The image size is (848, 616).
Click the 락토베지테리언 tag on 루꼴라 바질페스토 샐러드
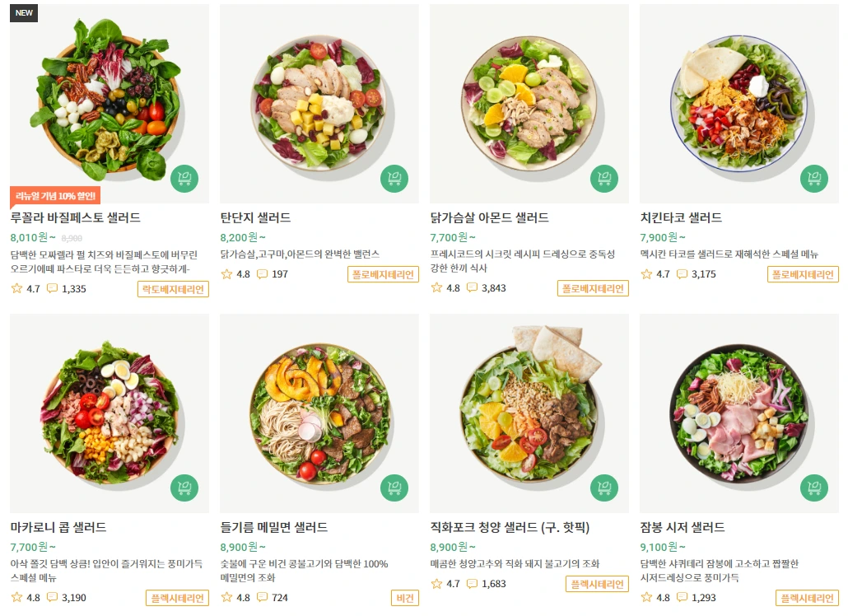click(173, 289)
